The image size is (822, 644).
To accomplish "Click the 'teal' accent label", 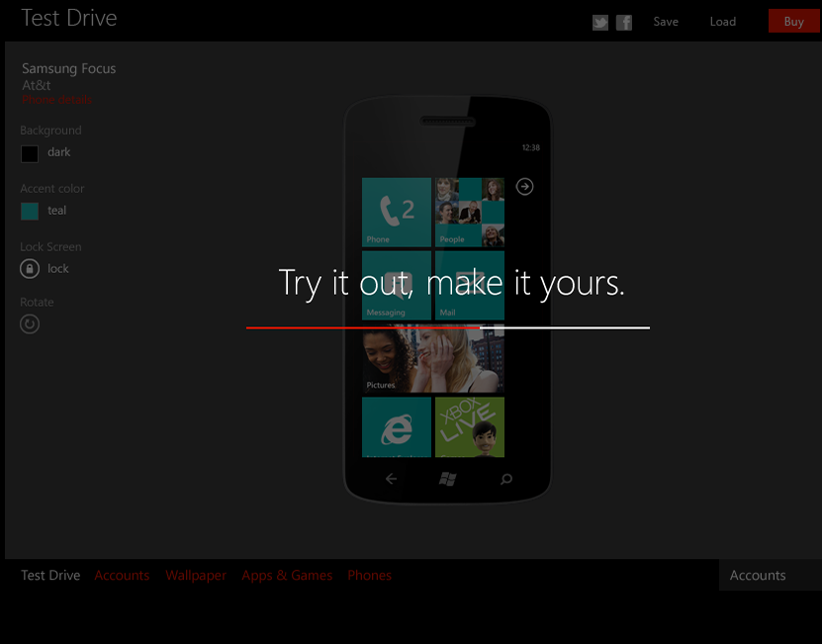I will [x=56, y=211].
